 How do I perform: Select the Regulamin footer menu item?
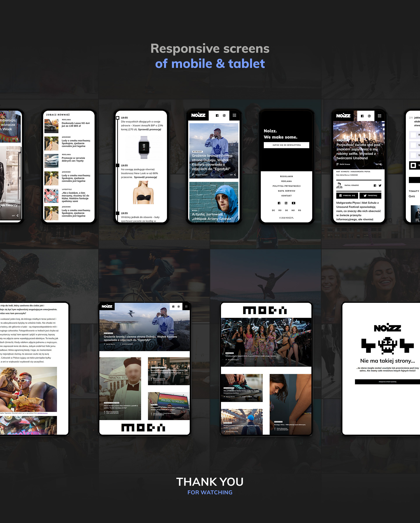pos(286,176)
